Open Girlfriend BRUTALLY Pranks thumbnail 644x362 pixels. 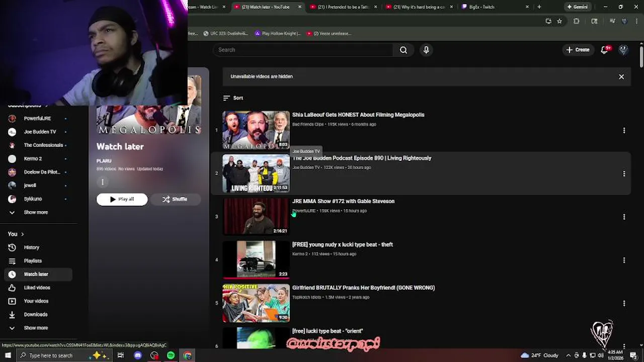256,303
